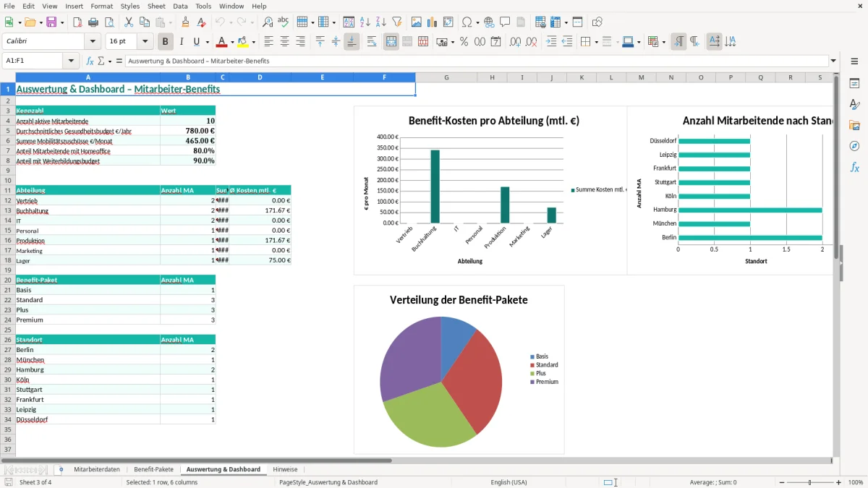Toggle Align Bottom button
Viewport: 868px width, 488px height.
tap(352, 42)
